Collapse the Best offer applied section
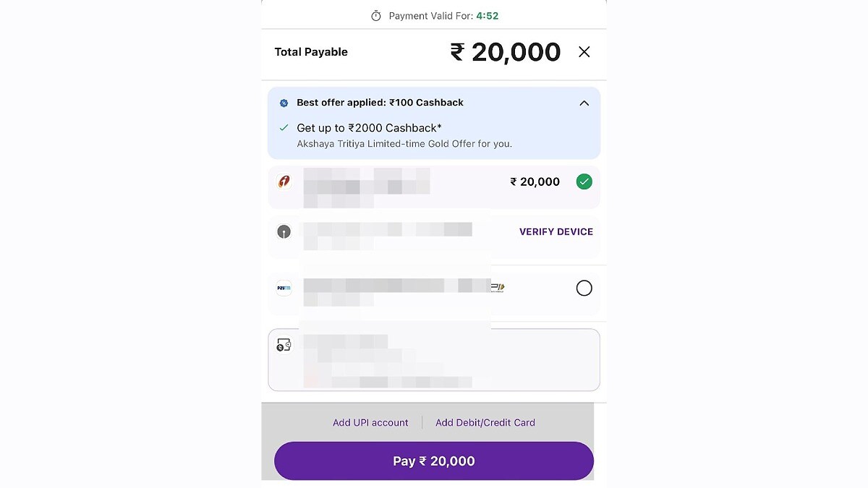The height and width of the screenshot is (488, 868). pos(584,103)
